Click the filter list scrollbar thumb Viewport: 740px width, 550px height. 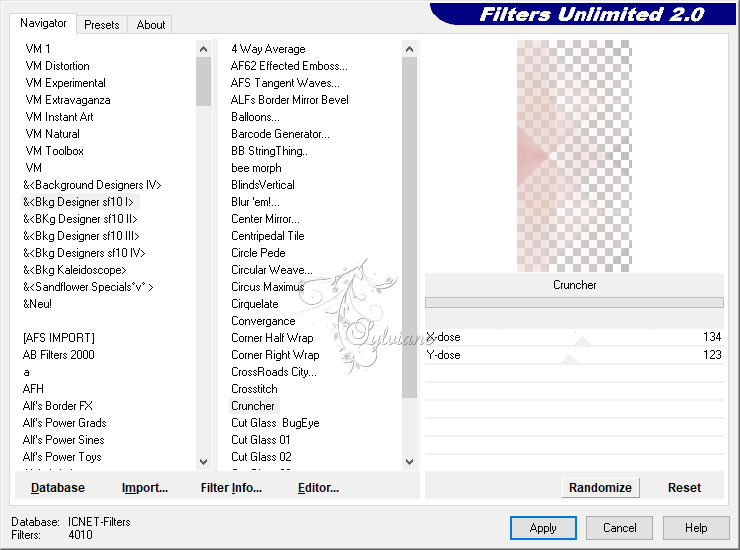point(409,228)
